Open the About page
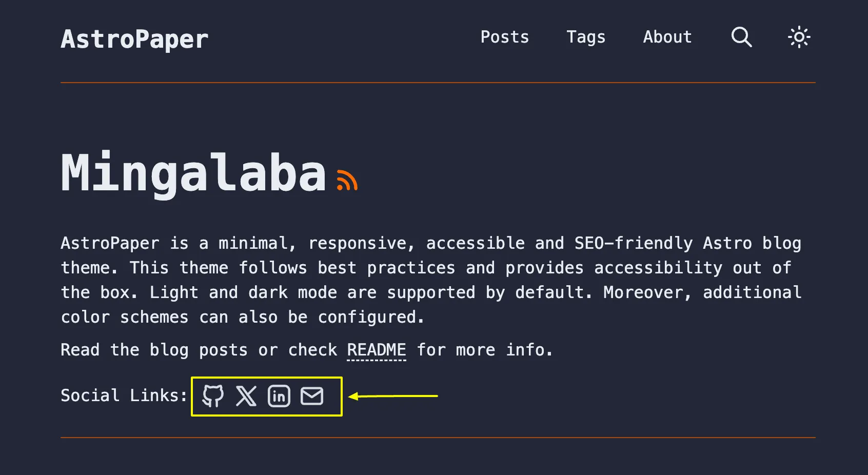Image resolution: width=868 pixels, height=475 pixels. pyautogui.click(x=667, y=36)
